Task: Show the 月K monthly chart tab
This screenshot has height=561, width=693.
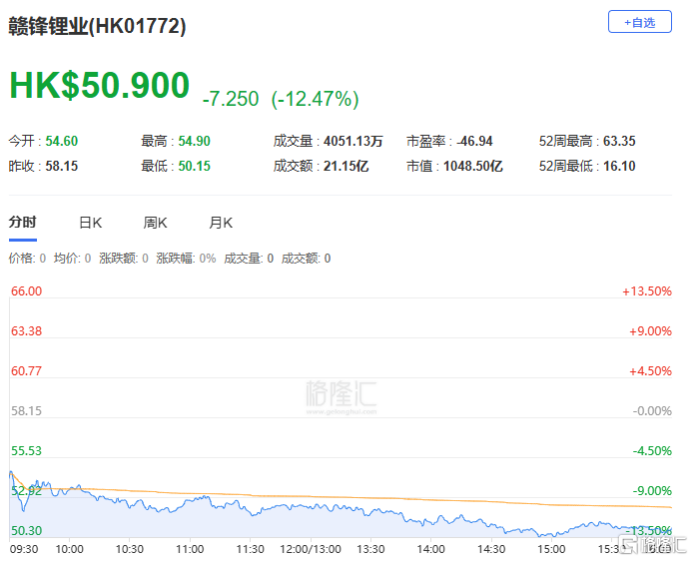Action: [x=220, y=222]
